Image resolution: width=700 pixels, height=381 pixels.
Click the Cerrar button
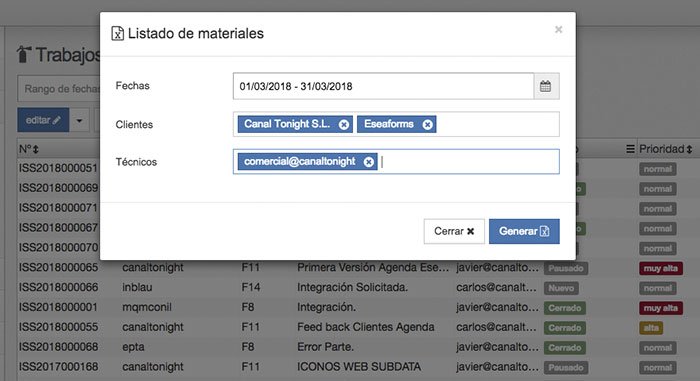point(454,231)
